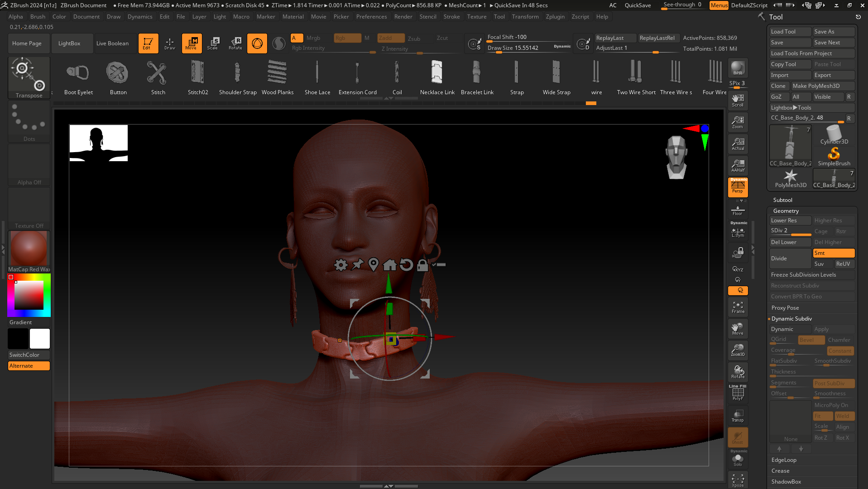
Task: Adjust the SDiv level slider
Action: click(790, 231)
